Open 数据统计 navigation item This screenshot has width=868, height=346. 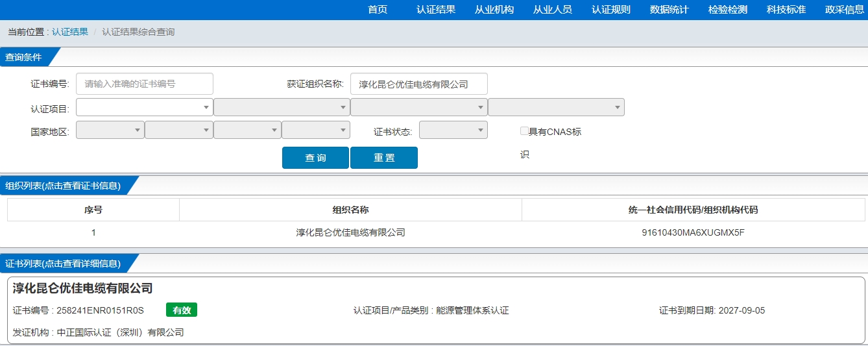(669, 10)
